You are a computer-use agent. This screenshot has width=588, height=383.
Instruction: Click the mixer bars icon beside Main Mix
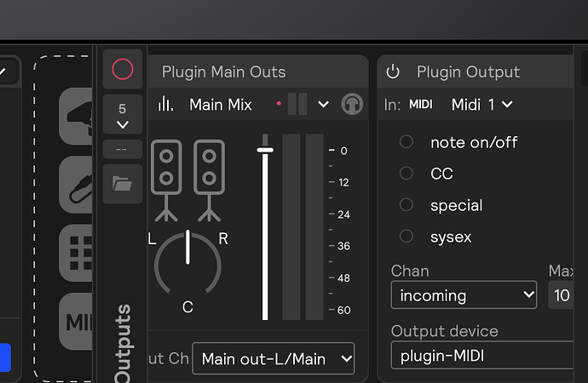166,105
